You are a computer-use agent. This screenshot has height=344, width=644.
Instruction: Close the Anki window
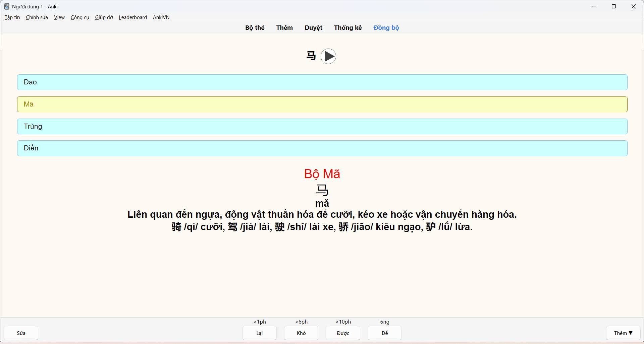tap(634, 6)
